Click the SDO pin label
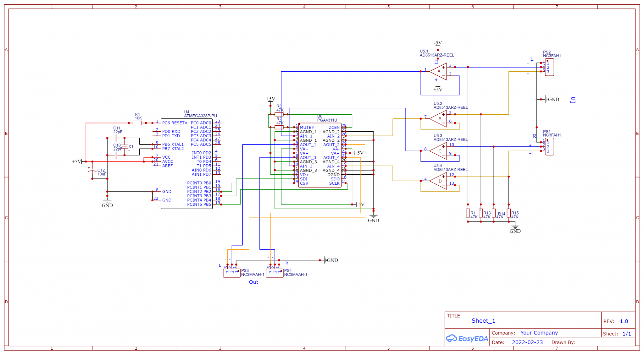This screenshot has width=644, height=355. click(335, 179)
